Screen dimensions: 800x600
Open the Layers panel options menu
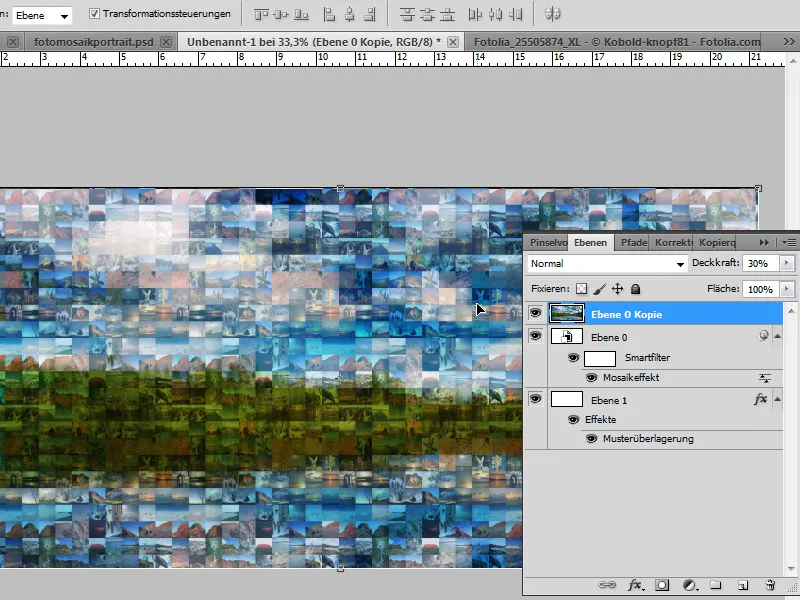789,243
